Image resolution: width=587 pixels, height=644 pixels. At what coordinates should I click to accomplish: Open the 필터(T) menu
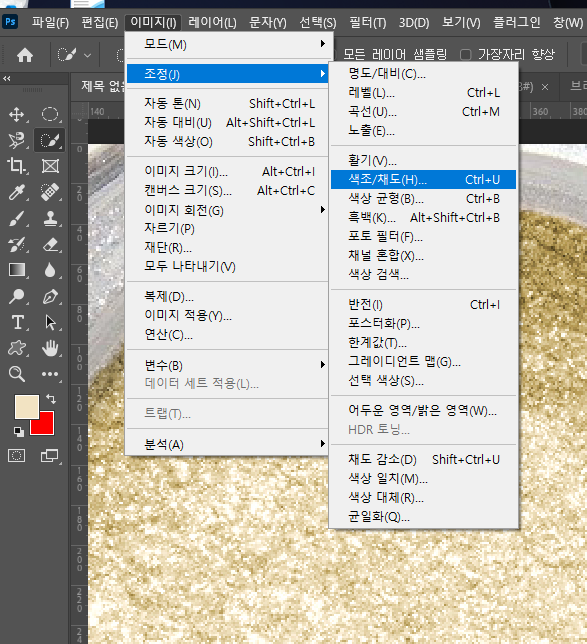click(368, 22)
